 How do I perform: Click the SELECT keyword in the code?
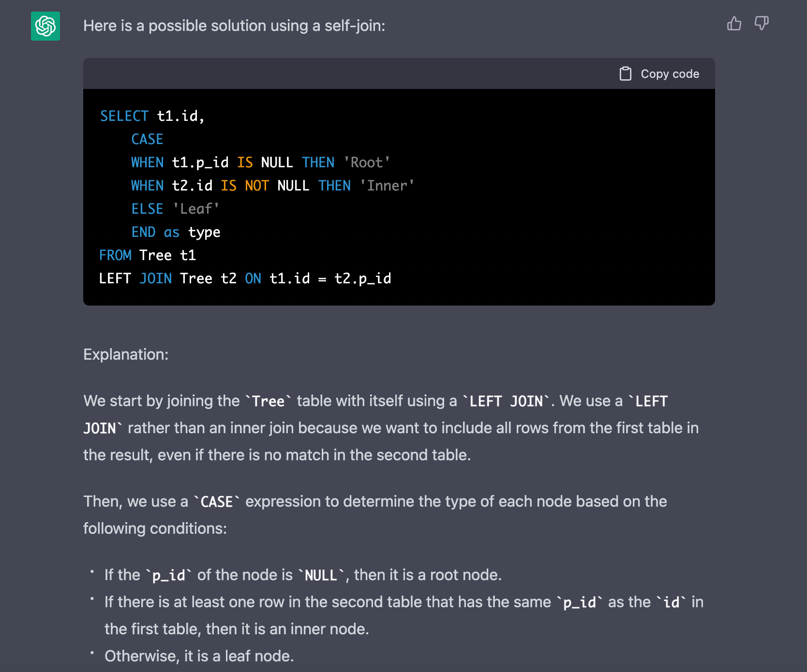coord(124,116)
